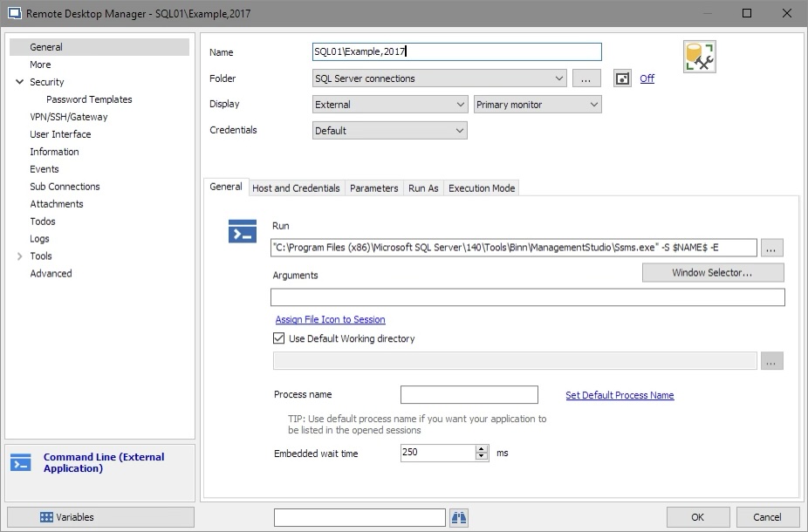Click into the Run command field
Image resolution: width=808 pixels, height=532 pixels.
point(514,248)
